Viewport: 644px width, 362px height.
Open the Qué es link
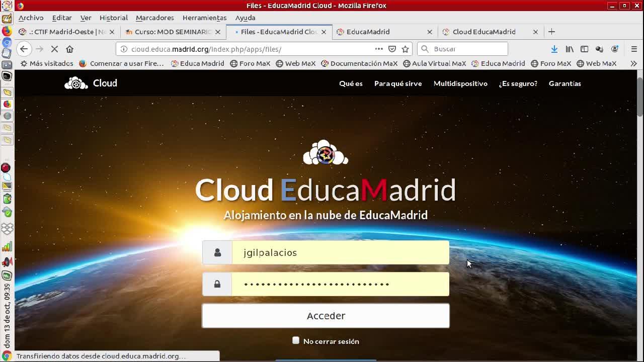click(x=351, y=83)
